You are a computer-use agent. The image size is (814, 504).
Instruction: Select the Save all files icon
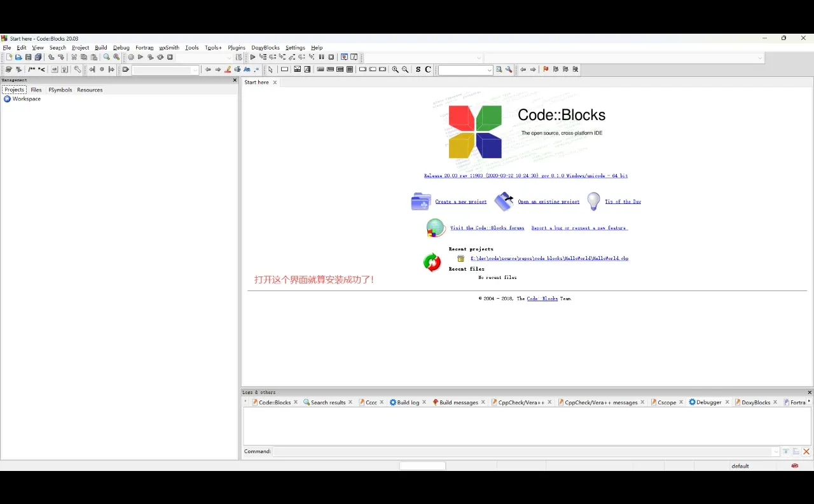point(38,57)
